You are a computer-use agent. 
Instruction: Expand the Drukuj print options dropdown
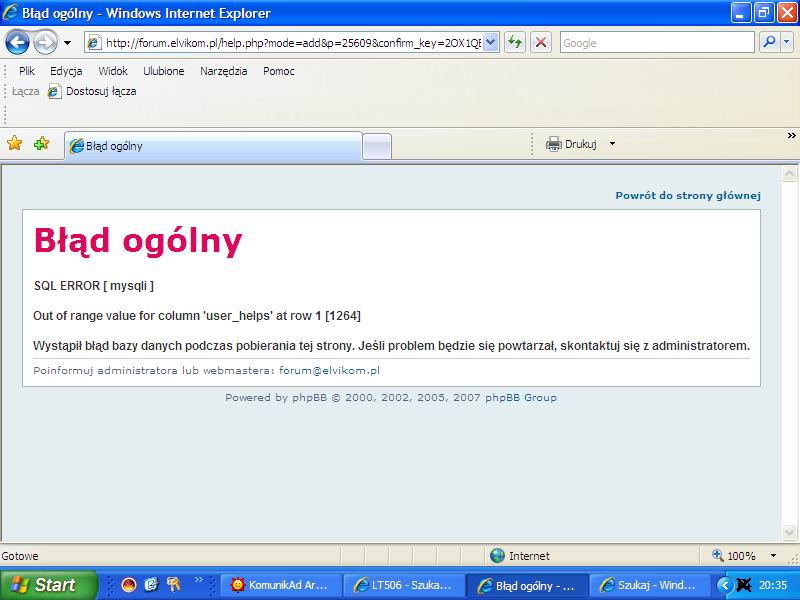point(612,144)
